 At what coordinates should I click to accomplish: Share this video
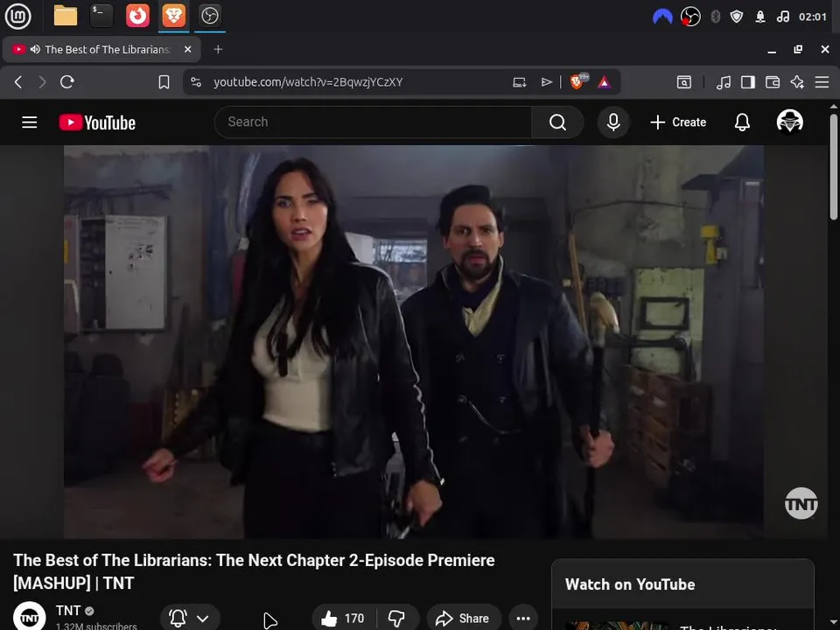pyautogui.click(x=464, y=619)
